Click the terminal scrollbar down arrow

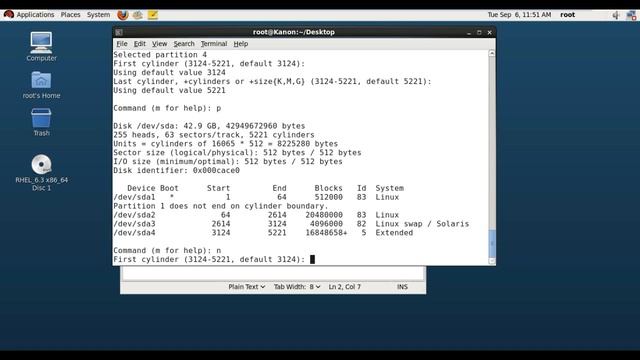[x=492, y=261]
